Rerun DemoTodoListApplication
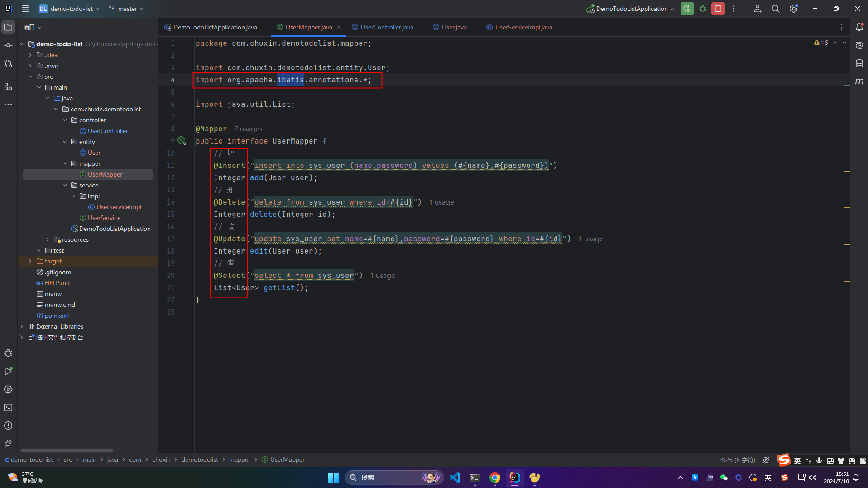 click(x=687, y=9)
